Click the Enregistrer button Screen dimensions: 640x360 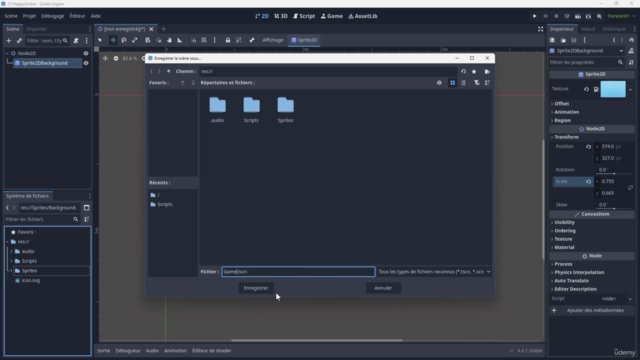click(256, 288)
